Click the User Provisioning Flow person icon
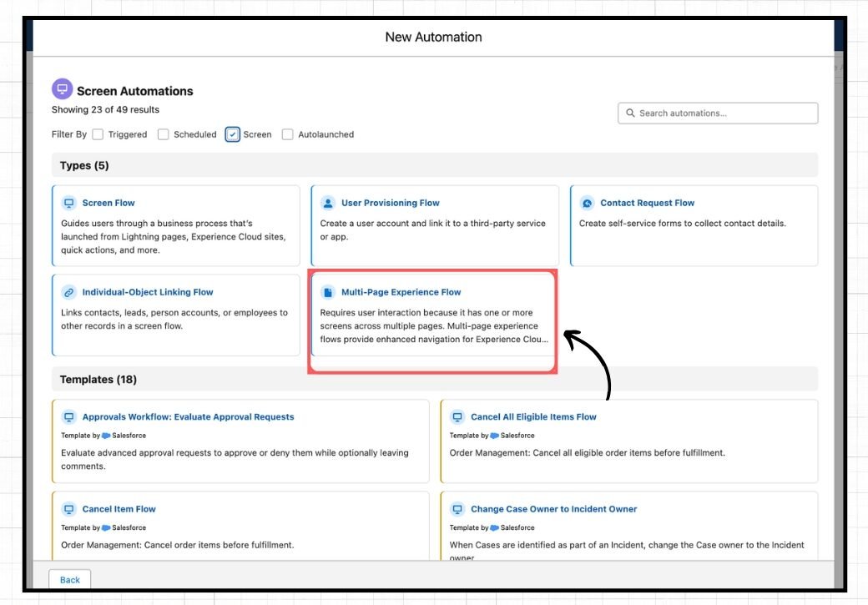868x605 pixels. 328,203
